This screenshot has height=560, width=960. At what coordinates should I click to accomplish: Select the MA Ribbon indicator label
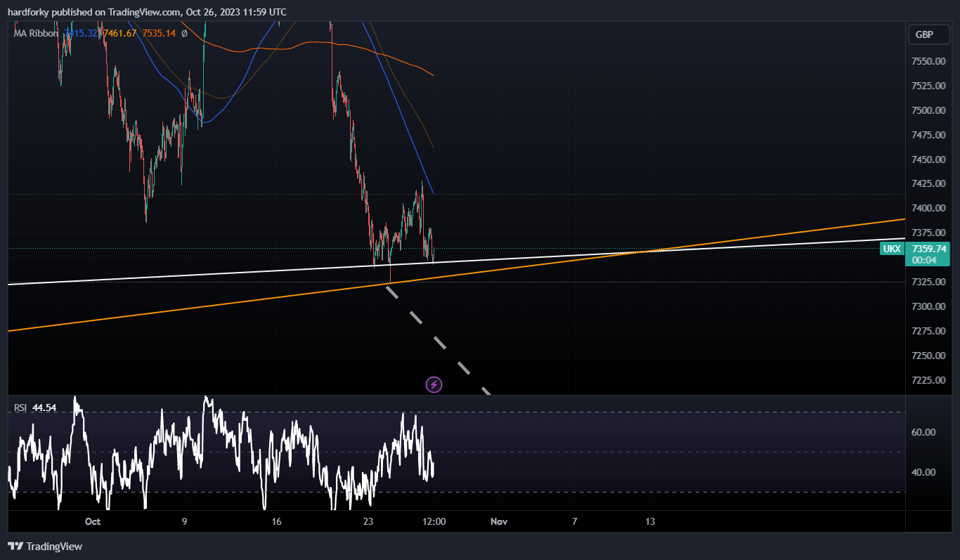[x=36, y=33]
